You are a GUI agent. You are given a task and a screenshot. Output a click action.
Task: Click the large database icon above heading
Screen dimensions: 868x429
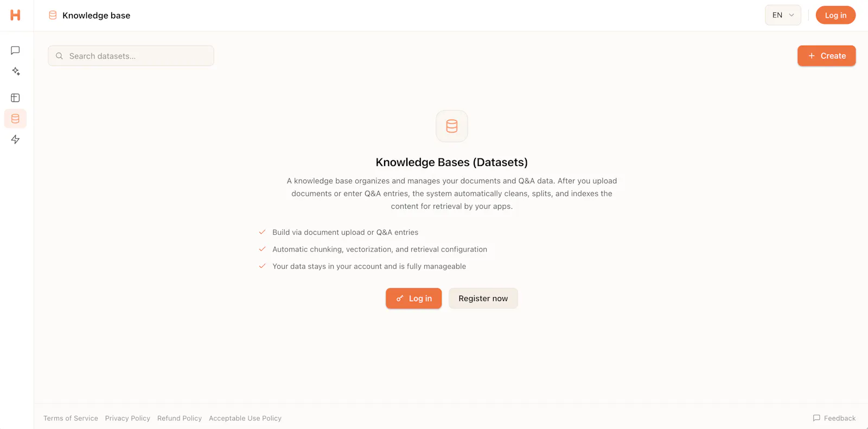tap(452, 126)
